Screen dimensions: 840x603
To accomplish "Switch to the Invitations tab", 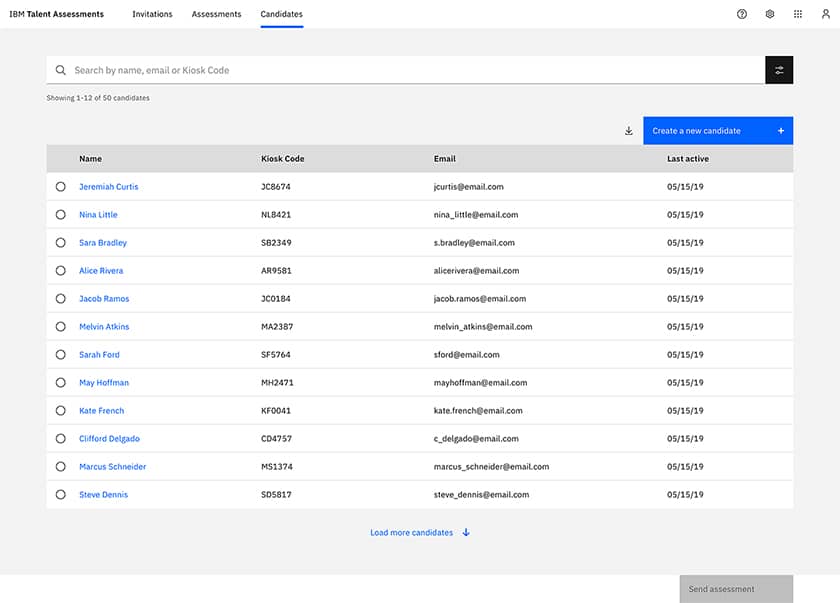I will 152,14.
